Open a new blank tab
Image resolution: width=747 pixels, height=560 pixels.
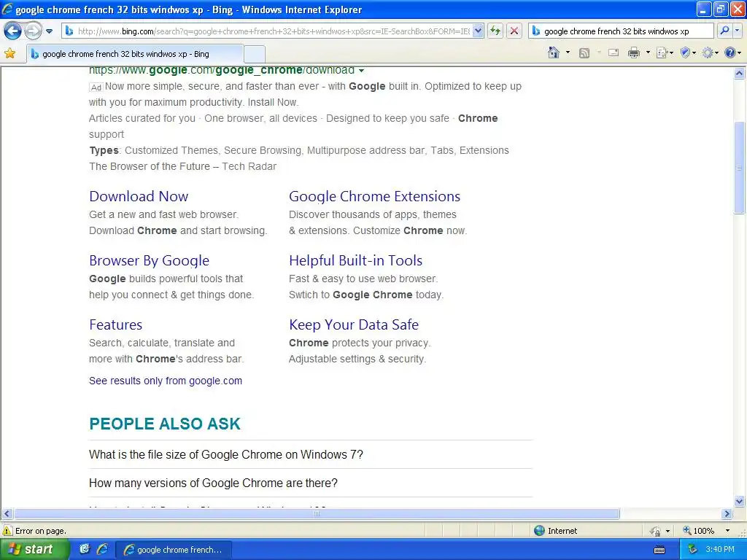pyautogui.click(x=255, y=54)
